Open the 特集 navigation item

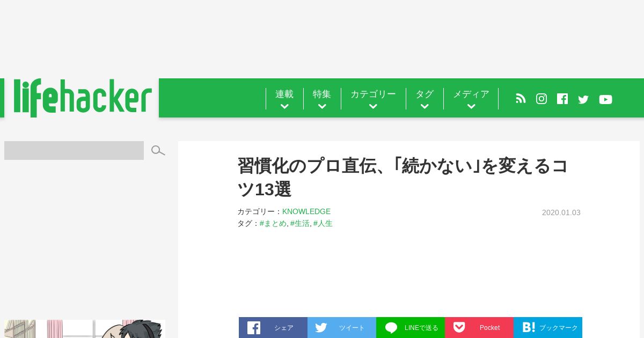[322, 94]
